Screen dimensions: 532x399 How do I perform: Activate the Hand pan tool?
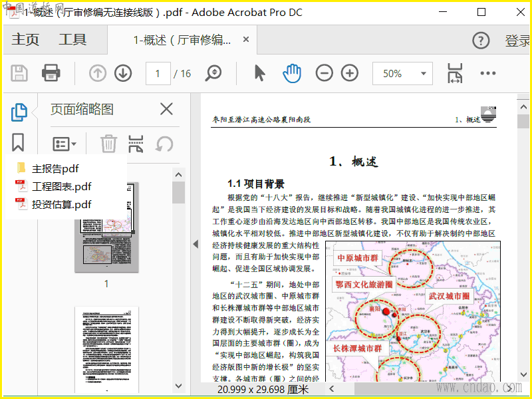291,73
